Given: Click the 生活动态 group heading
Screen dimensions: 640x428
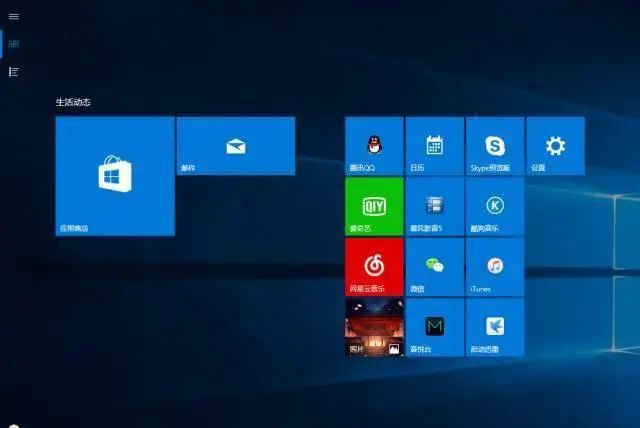Looking at the screenshot, I should (73, 102).
